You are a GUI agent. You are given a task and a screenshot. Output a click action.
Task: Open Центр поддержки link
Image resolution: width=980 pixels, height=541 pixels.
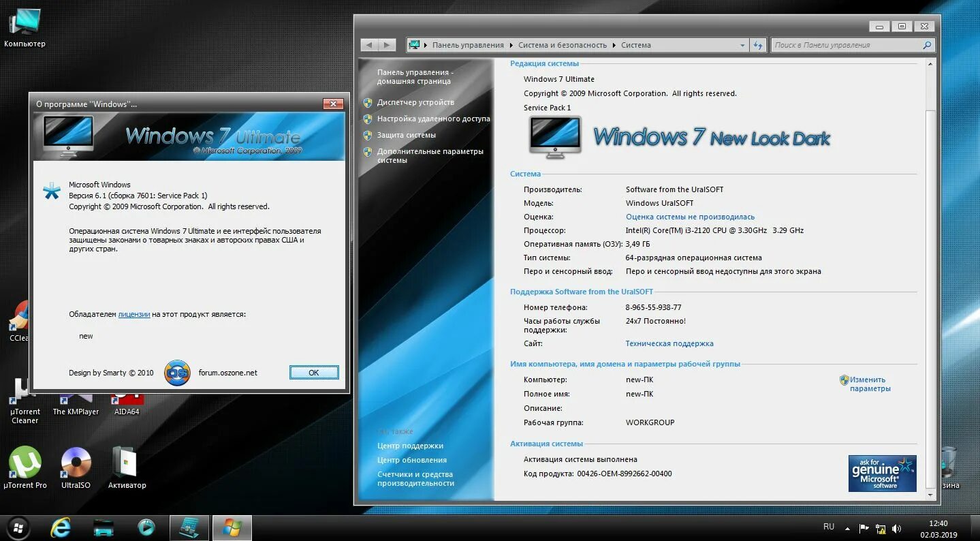[410, 446]
